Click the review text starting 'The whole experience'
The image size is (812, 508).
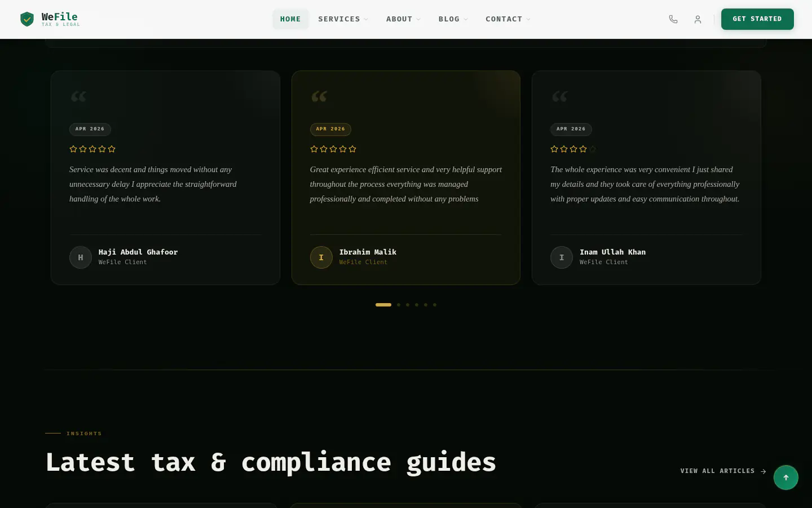click(645, 184)
